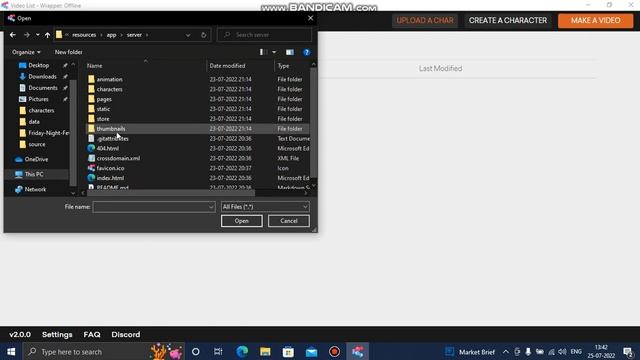Go forward in the Open dialog

click(x=27, y=35)
